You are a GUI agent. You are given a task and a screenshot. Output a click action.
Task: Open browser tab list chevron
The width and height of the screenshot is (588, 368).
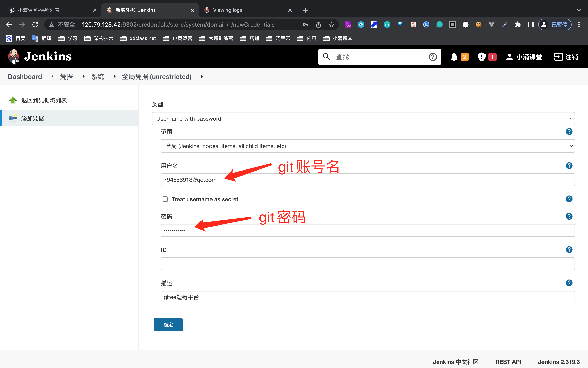click(579, 10)
